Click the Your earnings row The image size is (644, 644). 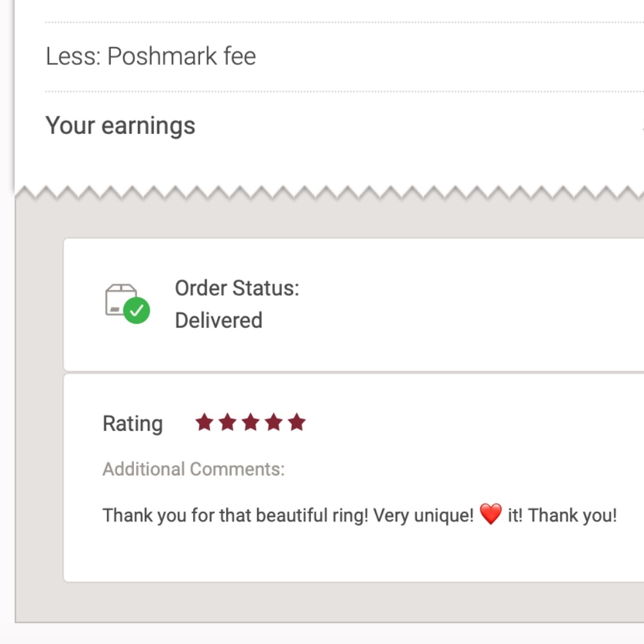(x=344, y=126)
